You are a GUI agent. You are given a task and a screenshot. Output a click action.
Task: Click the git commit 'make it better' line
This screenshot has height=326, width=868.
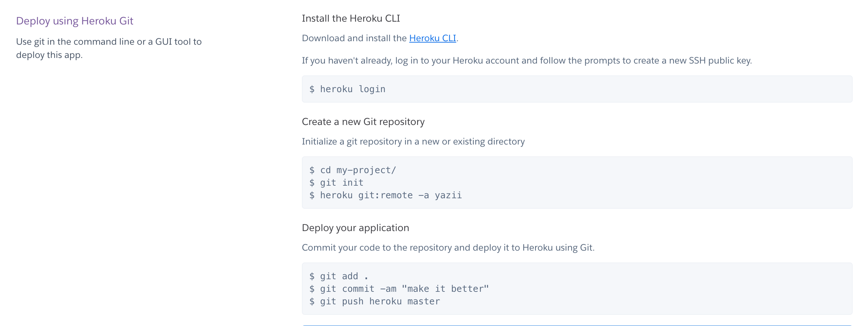coord(399,289)
